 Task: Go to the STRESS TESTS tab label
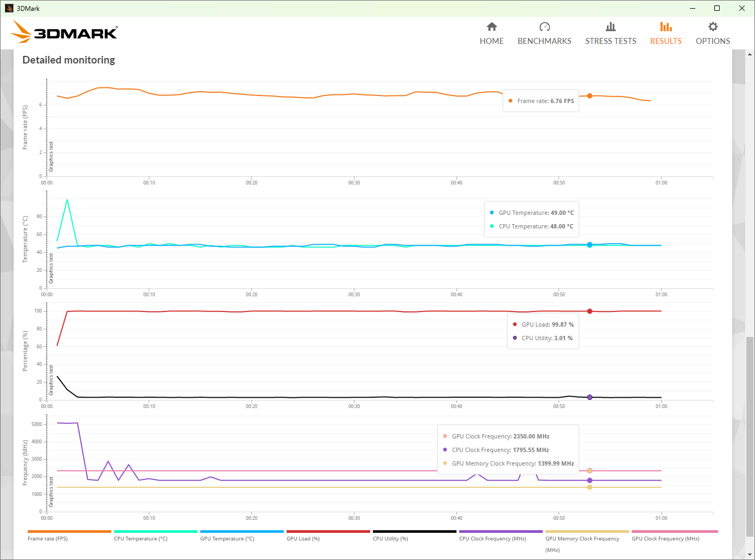[611, 41]
